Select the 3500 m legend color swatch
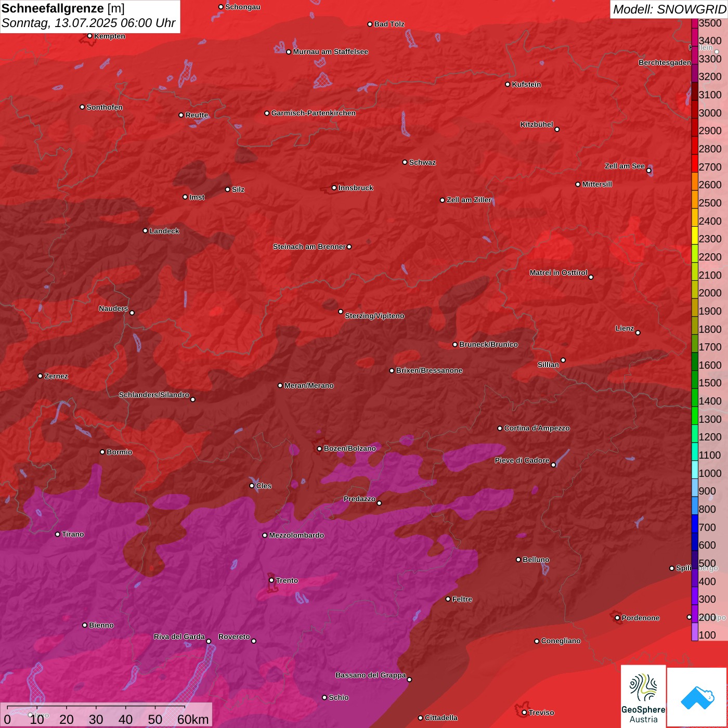The width and height of the screenshot is (728, 728). click(695, 23)
